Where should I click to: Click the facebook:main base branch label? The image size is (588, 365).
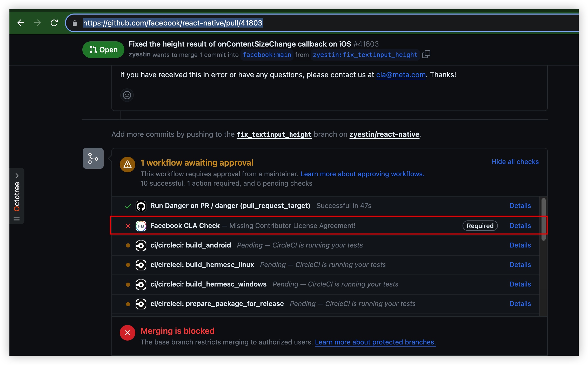pyautogui.click(x=267, y=55)
